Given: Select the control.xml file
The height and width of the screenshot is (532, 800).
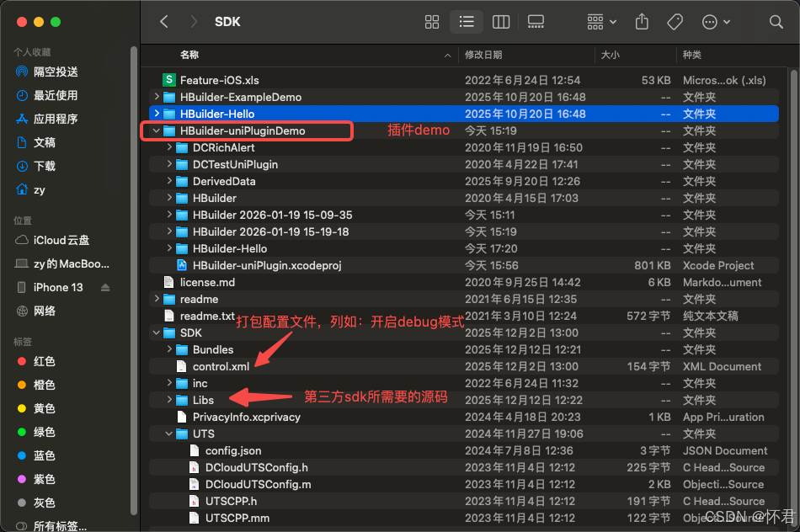Looking at the screenshot, I should pos(464,366).
